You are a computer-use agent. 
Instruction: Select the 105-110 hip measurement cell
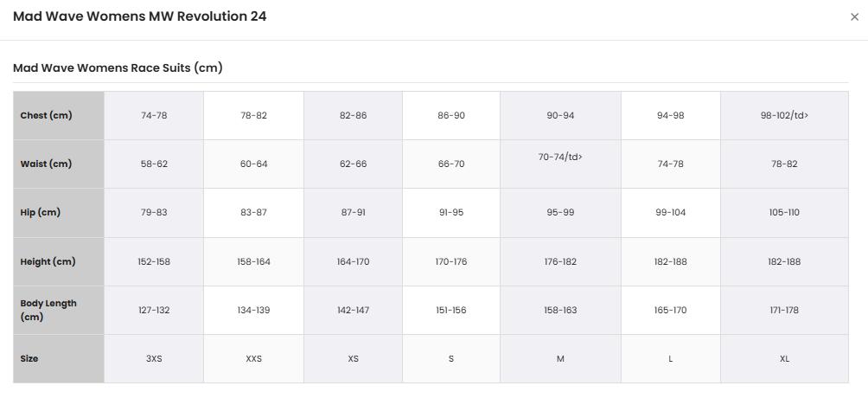[x=784, y=213]
